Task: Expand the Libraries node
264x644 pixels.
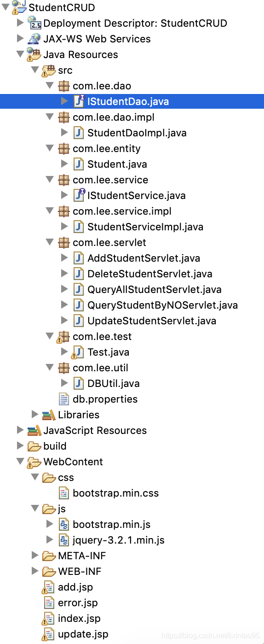Action: pos(34,415)
